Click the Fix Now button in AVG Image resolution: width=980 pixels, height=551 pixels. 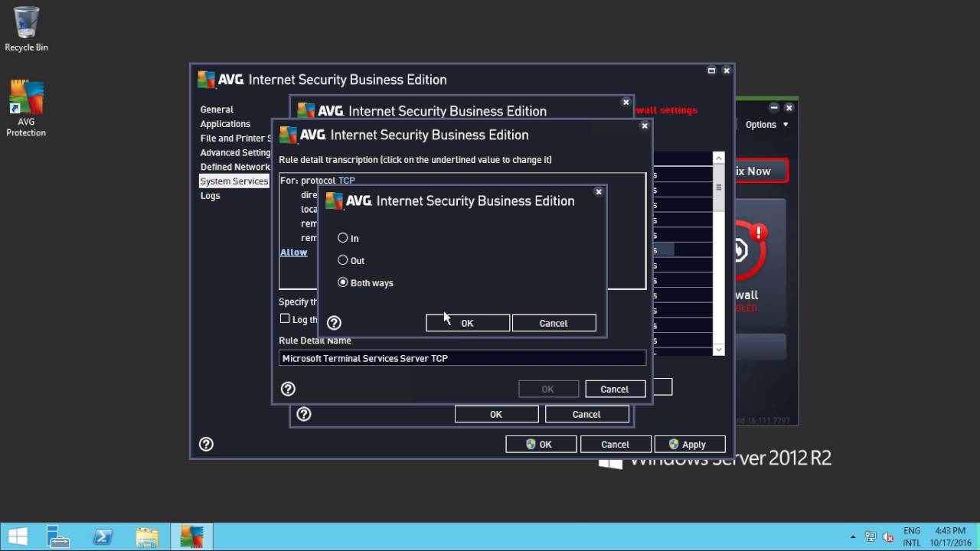[762, 171]
